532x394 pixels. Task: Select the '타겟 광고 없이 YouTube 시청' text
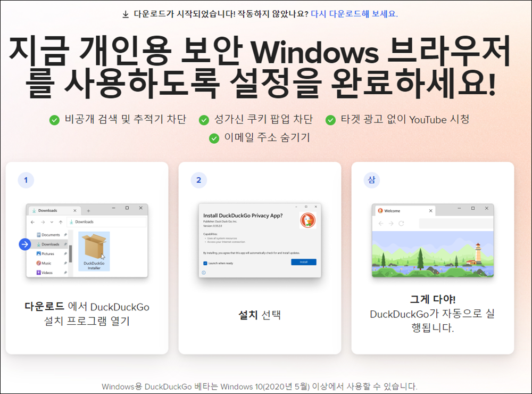coord(405,119)
